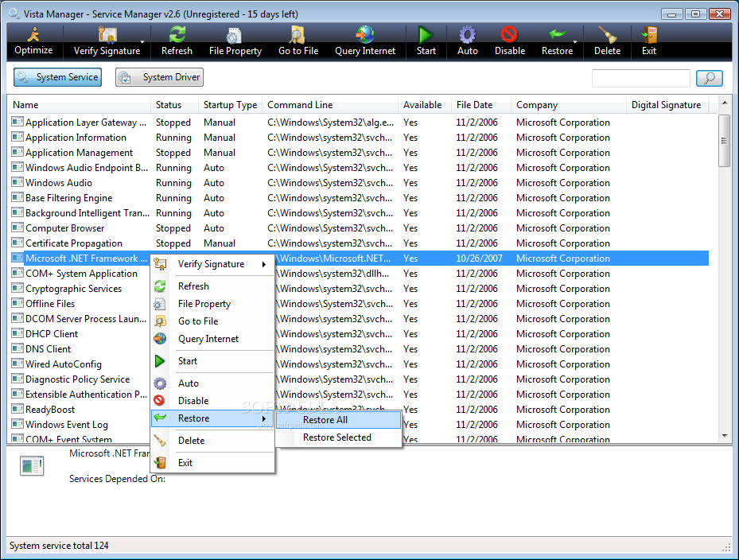Sort by the Company column header
Image resolution: width=739 pixels, height=560 pixels.
[569, 105]
